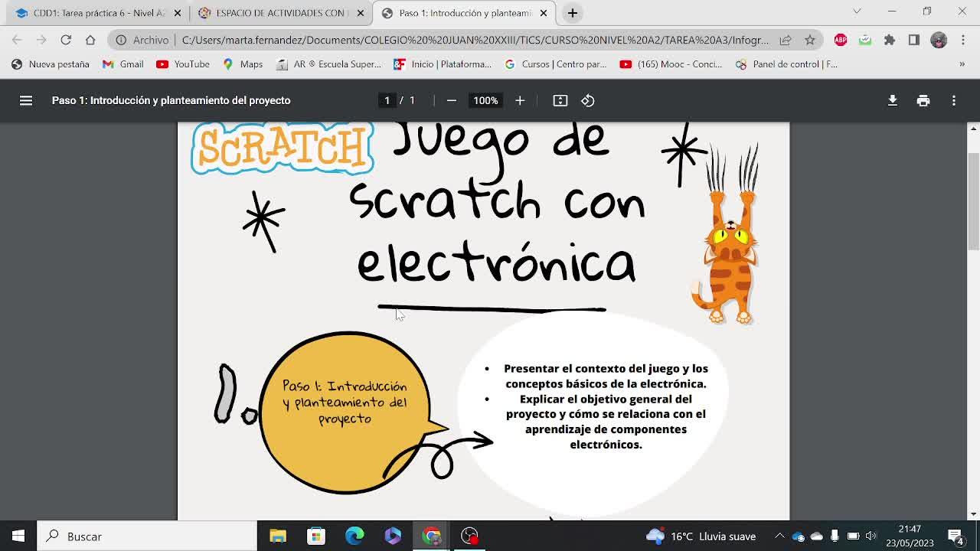The width and height of the screenshot is (980, 551).
Task: Download the PDF file
Action: (893, 100)
